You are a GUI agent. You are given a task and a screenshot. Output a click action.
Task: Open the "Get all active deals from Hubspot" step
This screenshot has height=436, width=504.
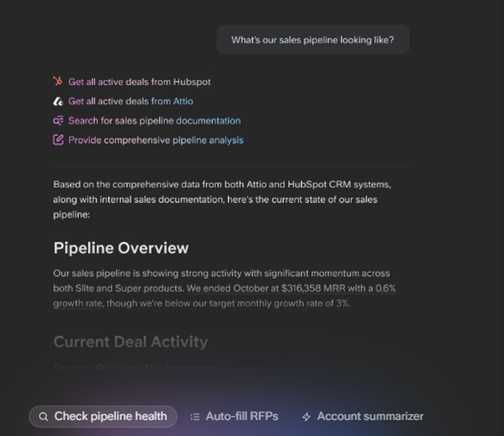coord(140,82)
